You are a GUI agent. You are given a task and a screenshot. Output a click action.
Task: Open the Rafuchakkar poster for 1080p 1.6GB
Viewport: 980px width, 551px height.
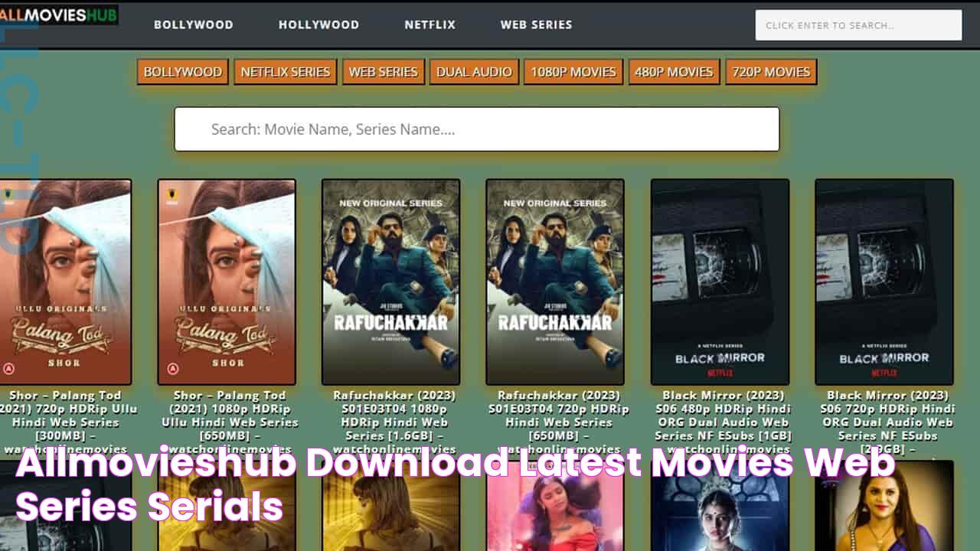click(390, 282)
